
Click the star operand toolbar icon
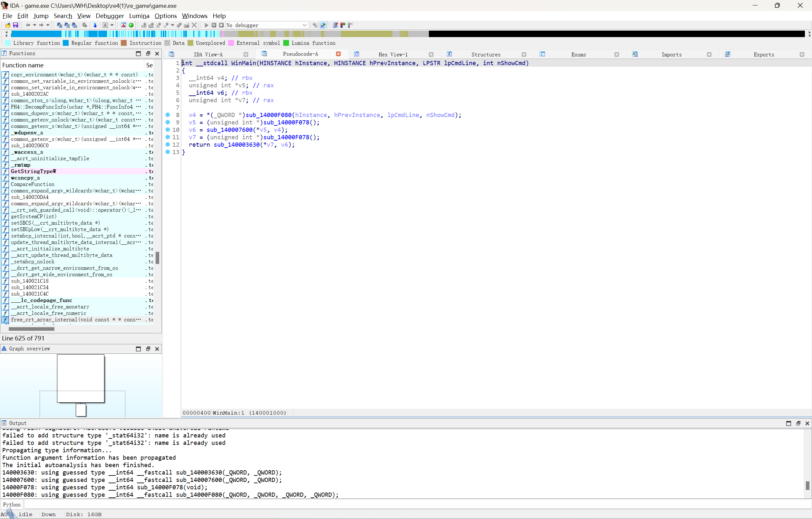click(x=179, y=25)
